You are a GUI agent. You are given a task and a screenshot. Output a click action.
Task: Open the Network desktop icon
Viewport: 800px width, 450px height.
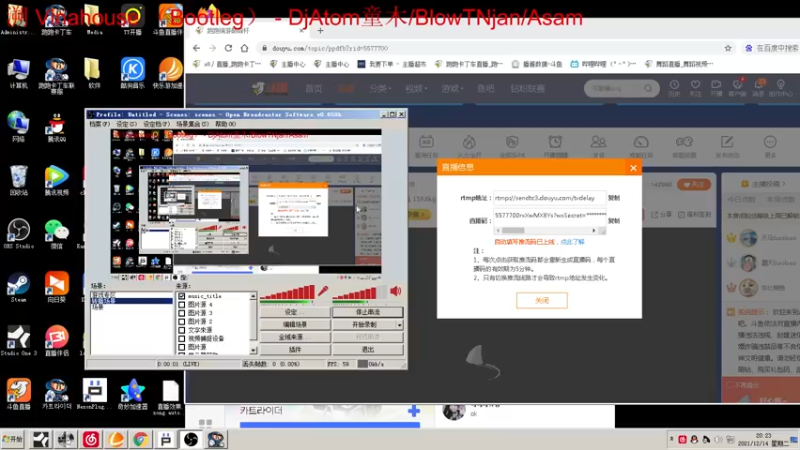[x=18, y=127]
